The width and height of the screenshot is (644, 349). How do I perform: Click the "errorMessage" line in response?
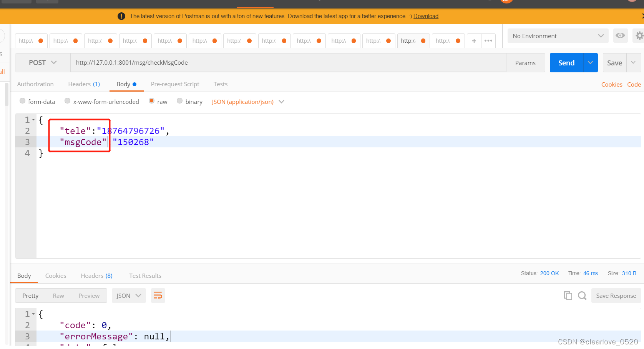[339, 336]
